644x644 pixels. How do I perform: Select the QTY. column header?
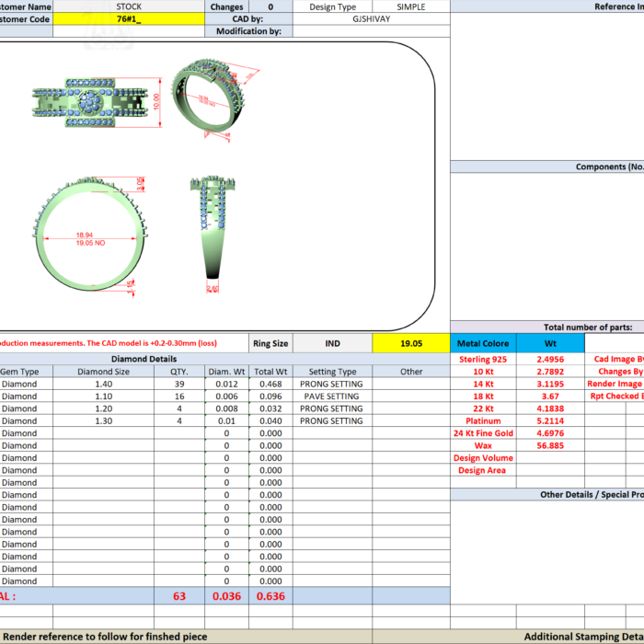pos(179,372)
